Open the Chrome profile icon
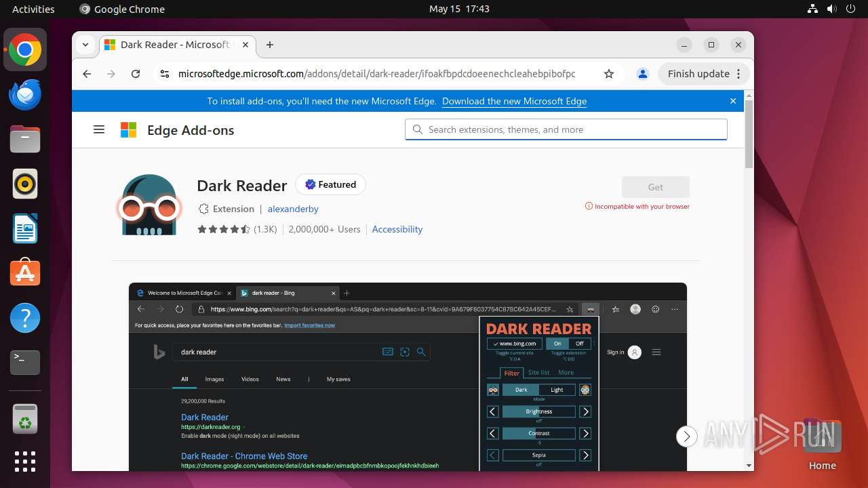 [x=643, y=74]
